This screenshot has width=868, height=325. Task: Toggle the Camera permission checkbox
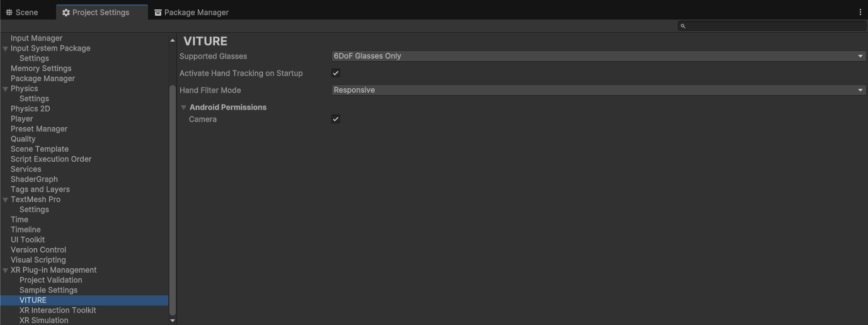tap(336, 119)
